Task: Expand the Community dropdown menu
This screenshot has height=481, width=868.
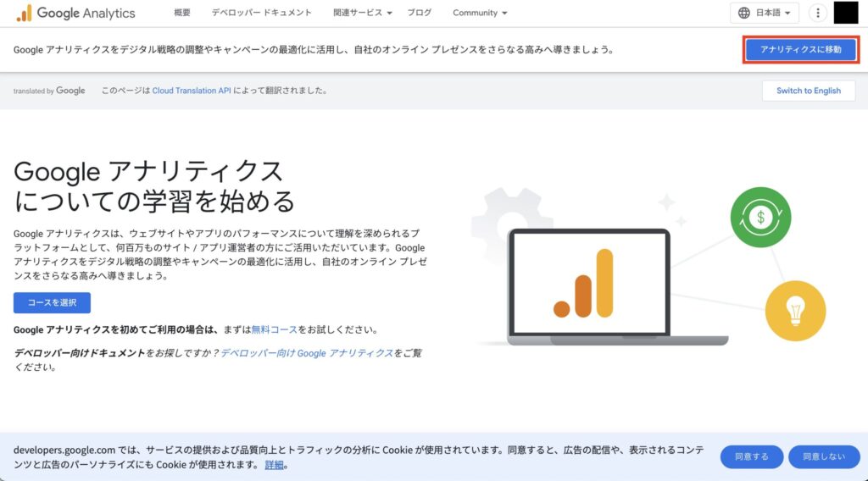Action: [x=480, y=13]
